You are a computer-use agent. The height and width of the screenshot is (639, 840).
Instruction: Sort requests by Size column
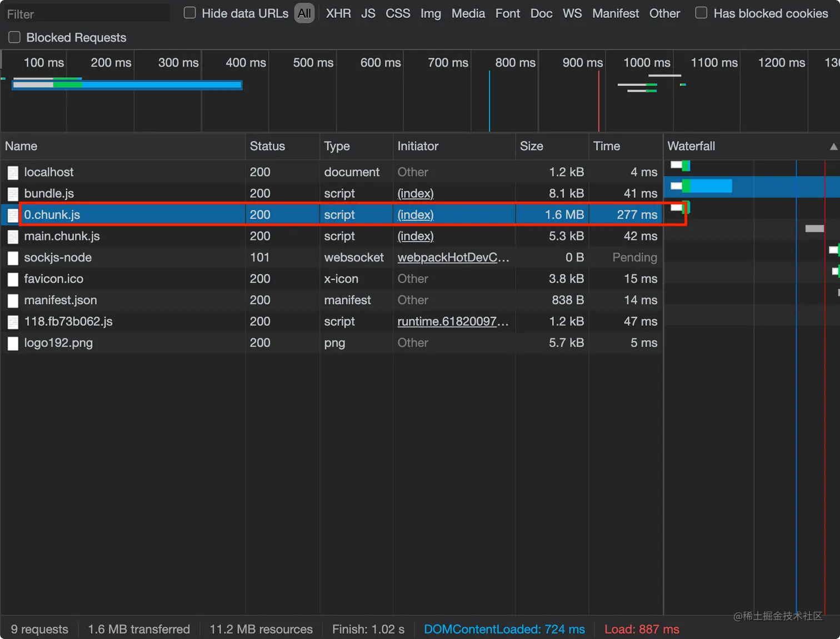tap(552, 146)
